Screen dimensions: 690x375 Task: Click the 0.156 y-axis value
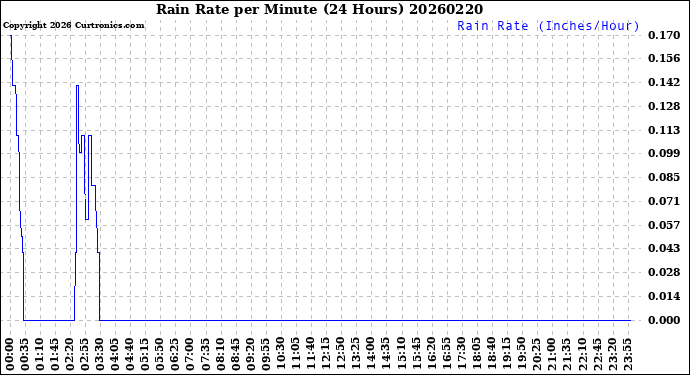pos(664,58)
